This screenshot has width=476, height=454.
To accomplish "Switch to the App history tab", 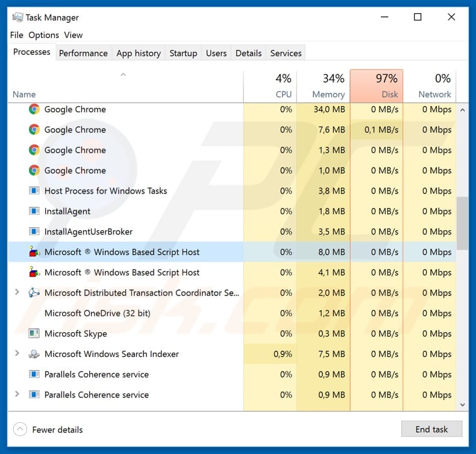I will coord(139,53).
